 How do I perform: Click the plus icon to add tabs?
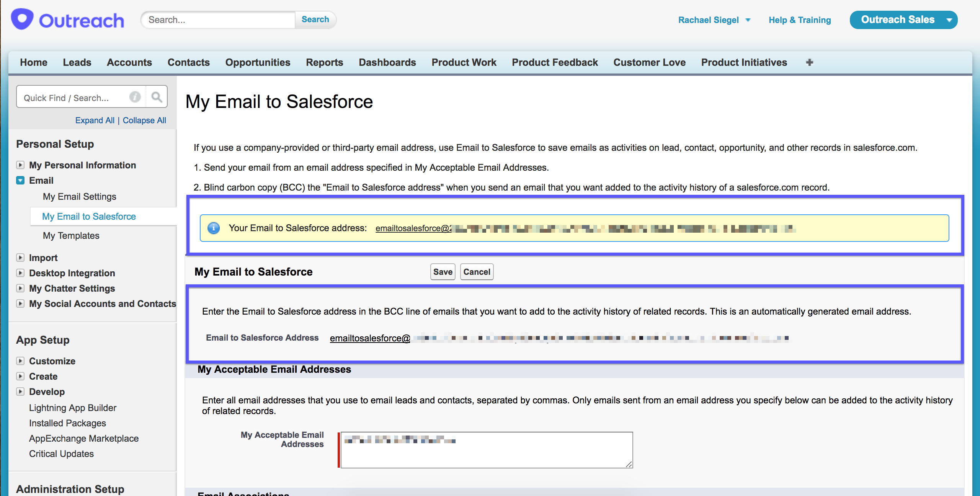[809, 62]
